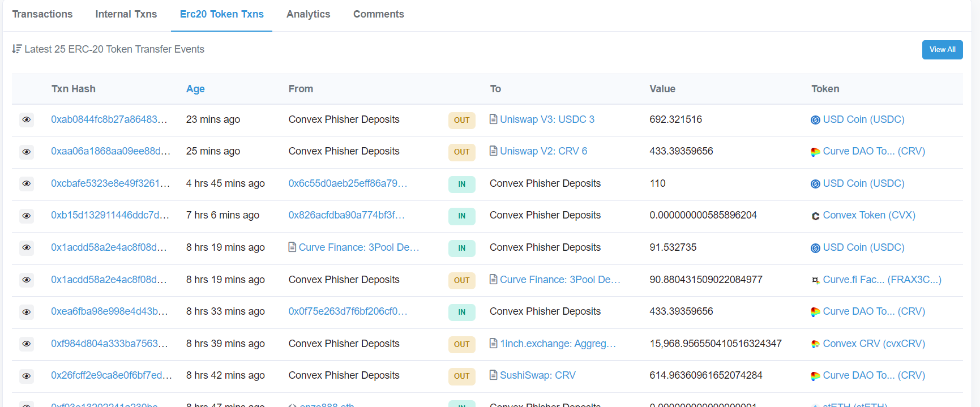Screen dimensions: 980x407
Task: Toggle eye preview for txn 0xf984d804a333ba7563
Action: 27,344
